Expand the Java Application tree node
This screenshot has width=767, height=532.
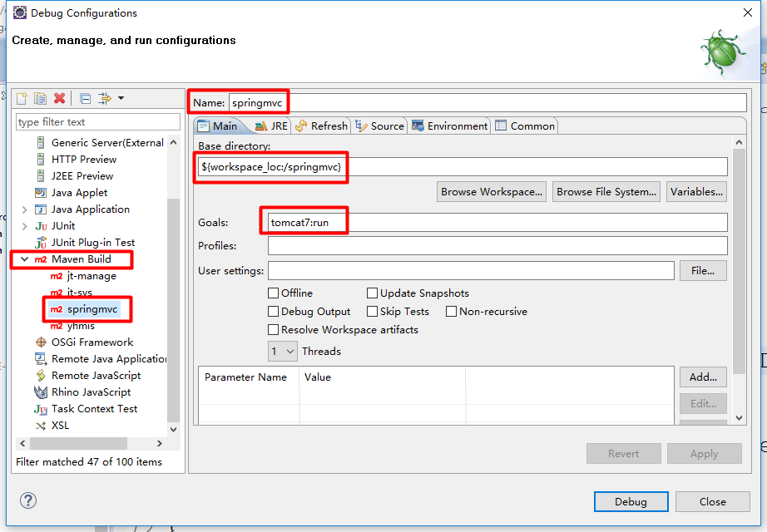[24, 209]
